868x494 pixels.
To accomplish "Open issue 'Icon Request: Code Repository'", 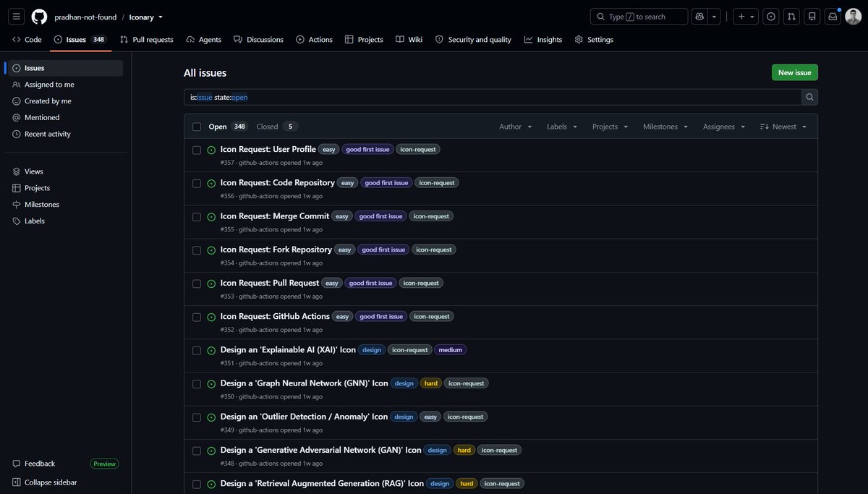I will point(278,182).
